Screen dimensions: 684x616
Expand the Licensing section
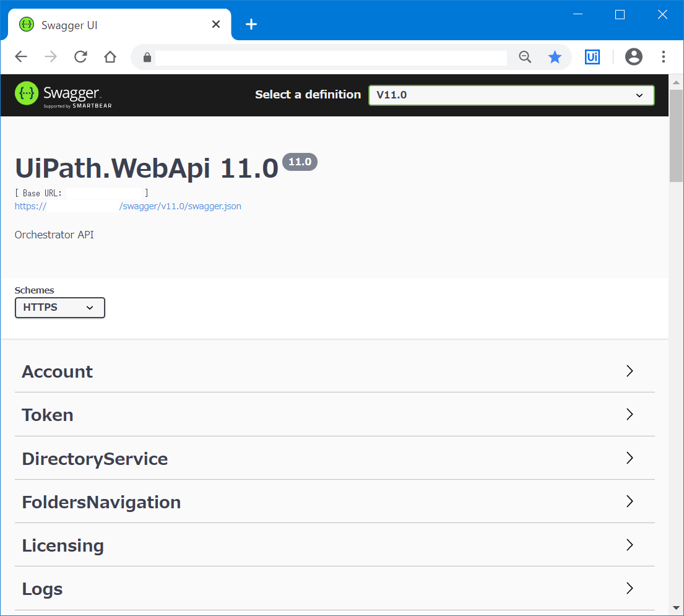click(335, 545)
